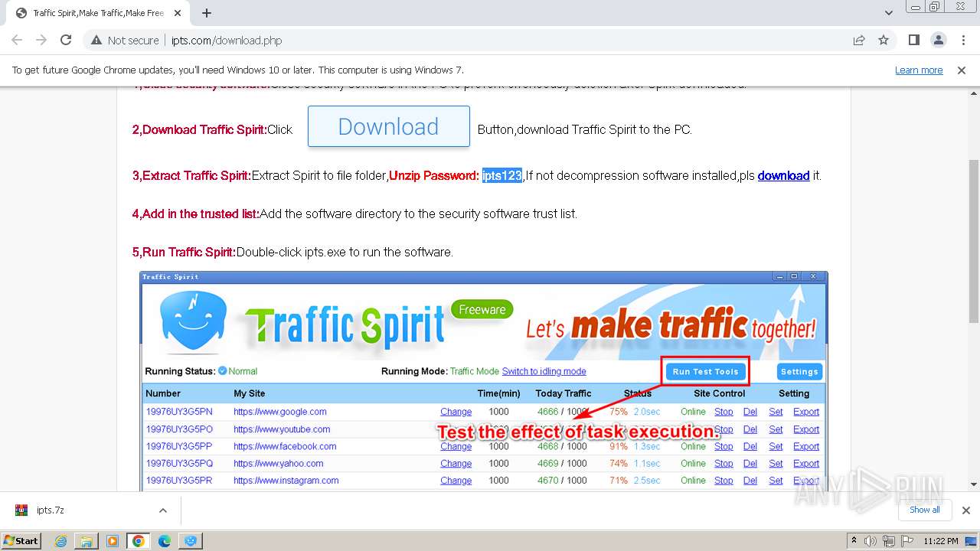
Task: Click step 3 Extract Traffic Spirit text
Action: [x=191, y=175]
